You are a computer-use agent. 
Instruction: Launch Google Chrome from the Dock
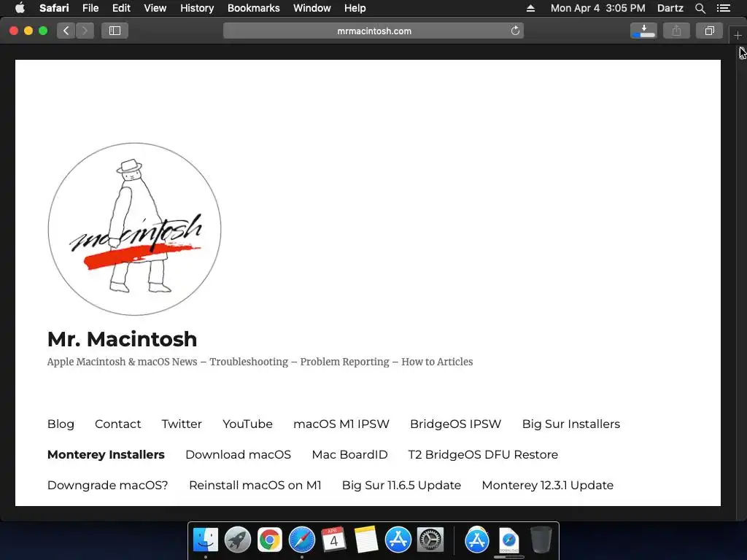coord(270,540)
